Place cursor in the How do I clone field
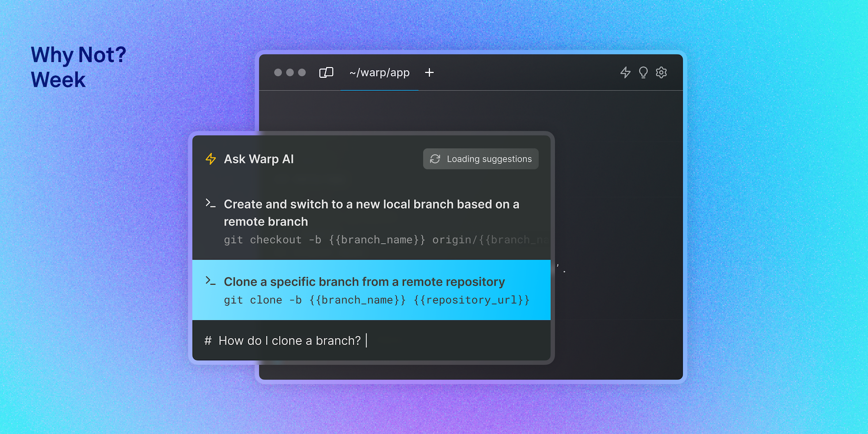This screenshot has height=434, width=868. pyautogui.click(x=290, y=341)
